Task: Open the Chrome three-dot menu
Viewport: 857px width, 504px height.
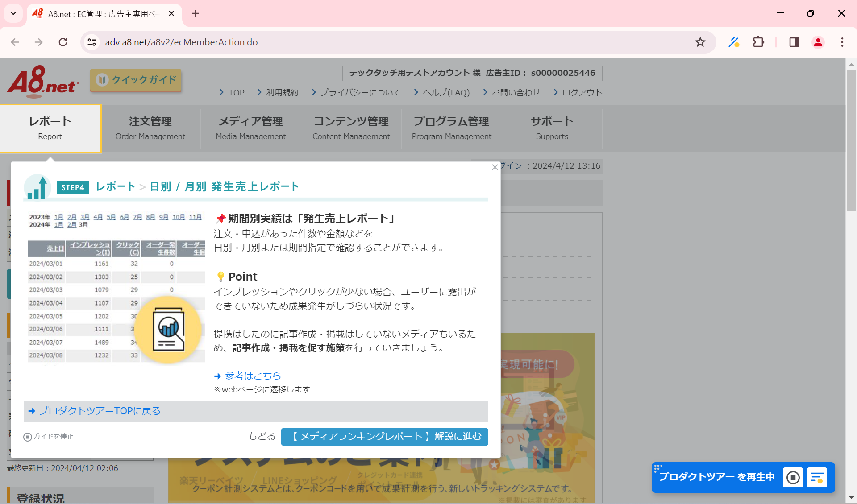Action: [842, 42]
